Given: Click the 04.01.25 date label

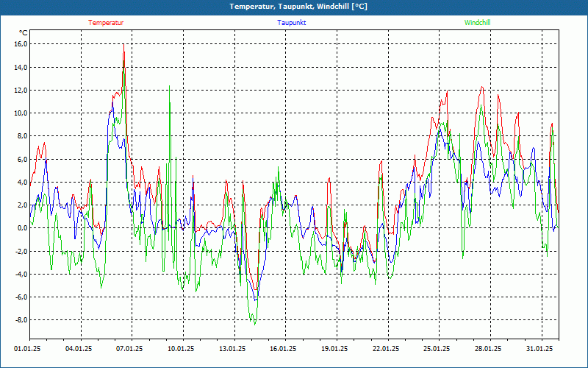Looking at the screenshot, I should tap(79, 349).
